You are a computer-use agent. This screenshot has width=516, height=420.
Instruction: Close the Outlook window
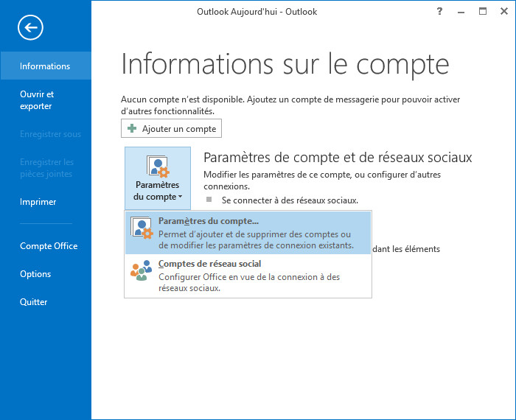503,11
